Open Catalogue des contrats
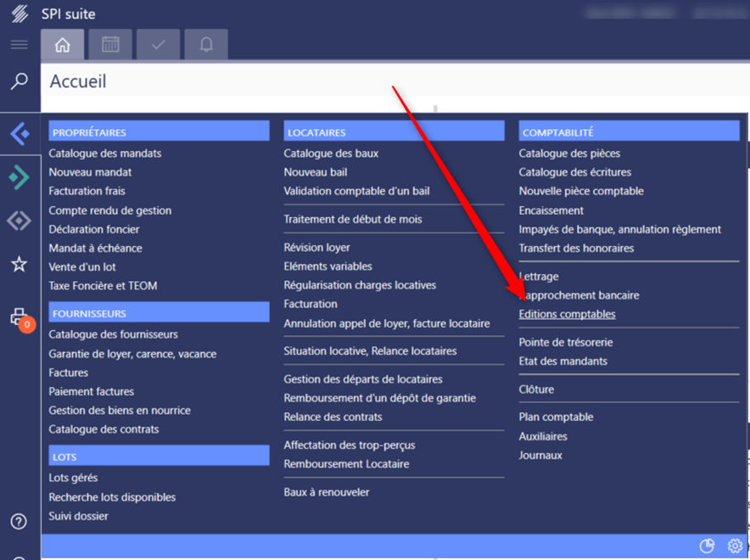This screenshot has width=750, height=560. [x=104, y=429]
